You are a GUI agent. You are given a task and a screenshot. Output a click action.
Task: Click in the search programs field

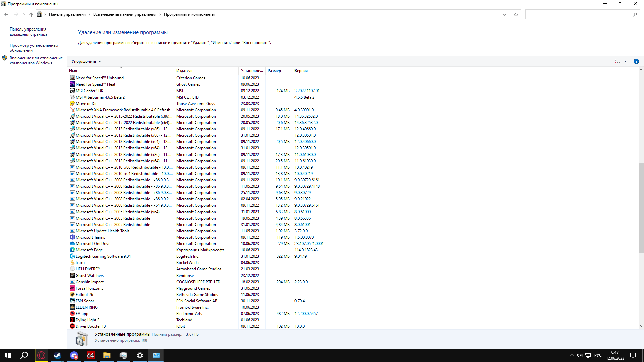pyautogui.click(x=579, y=14)
